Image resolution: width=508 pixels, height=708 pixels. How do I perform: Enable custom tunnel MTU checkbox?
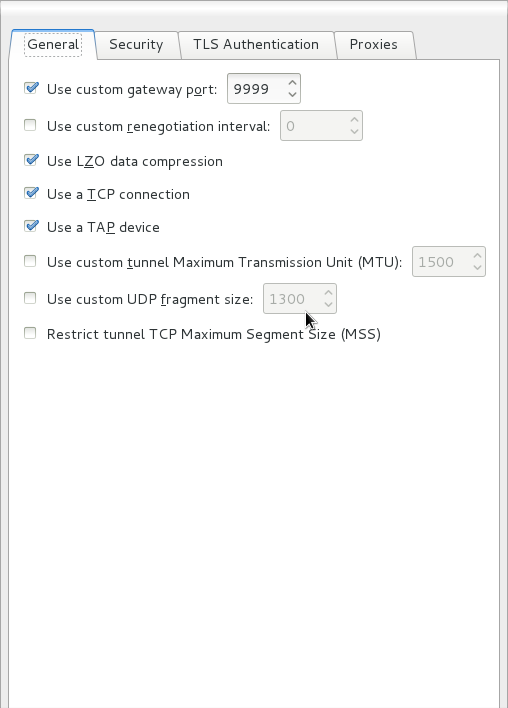point(30,261)
